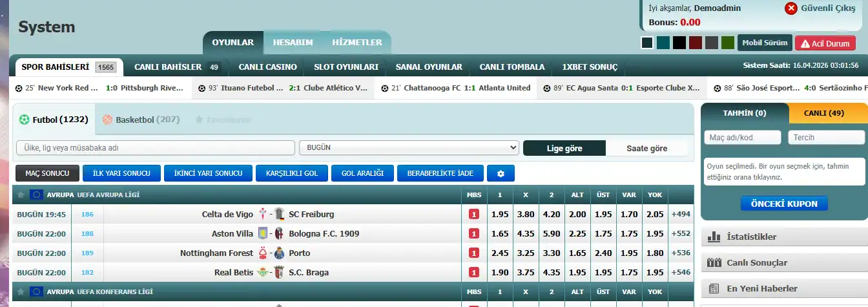
Task: Click the EU flag next to UEFA Avrupa Ligi
Action: pos(36,195)
